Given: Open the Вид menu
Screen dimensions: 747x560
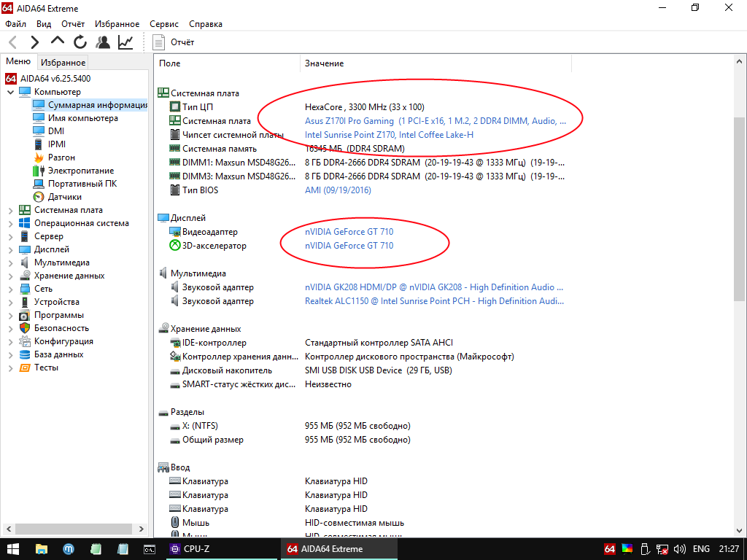Looking at the screenshot, I should click(44, 24).
